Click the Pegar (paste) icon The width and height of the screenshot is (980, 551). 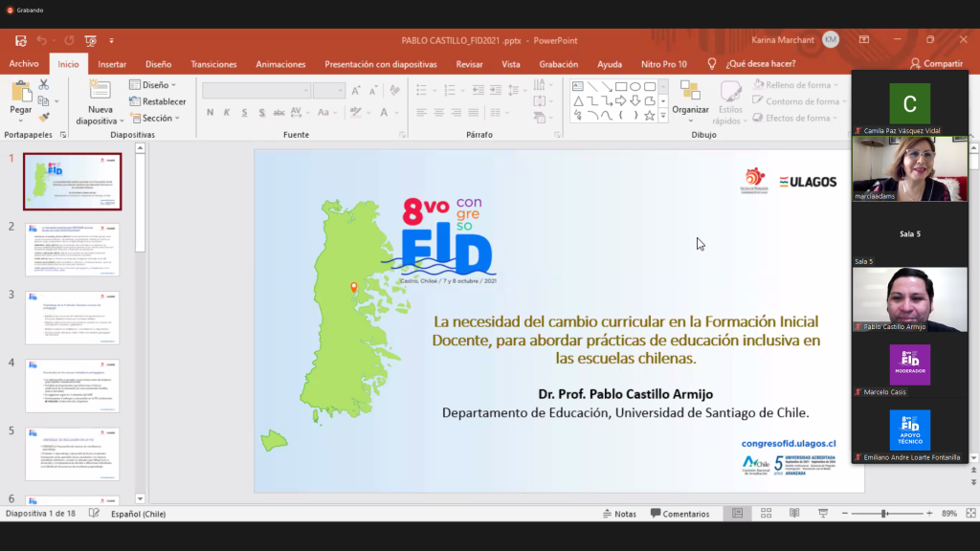tap(20, 94)
